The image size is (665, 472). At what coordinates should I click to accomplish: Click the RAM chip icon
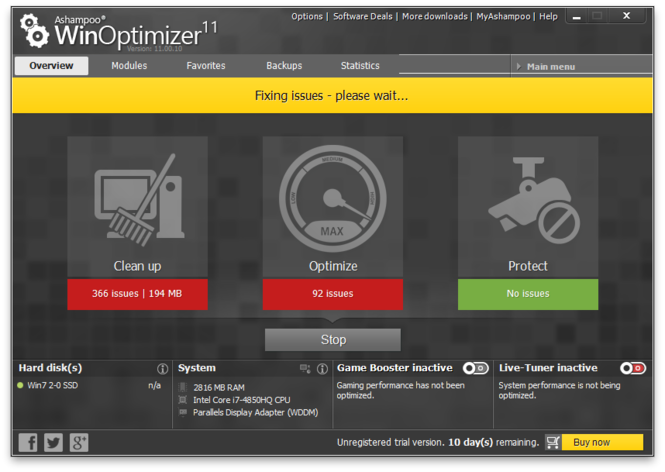tap(183, 387)
